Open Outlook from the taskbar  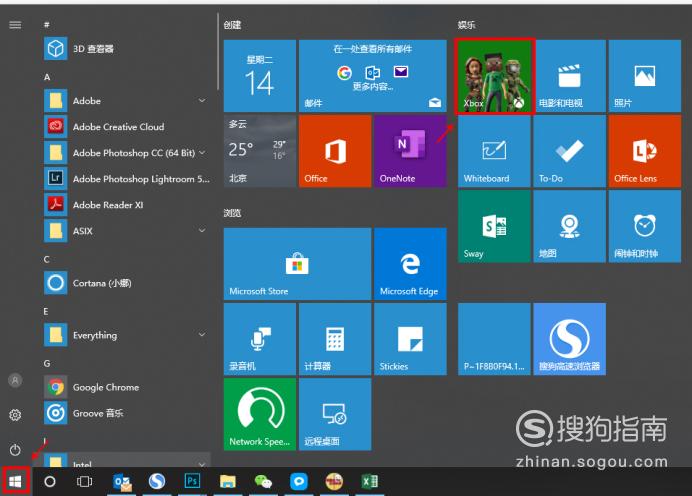(x=122, y=481)
